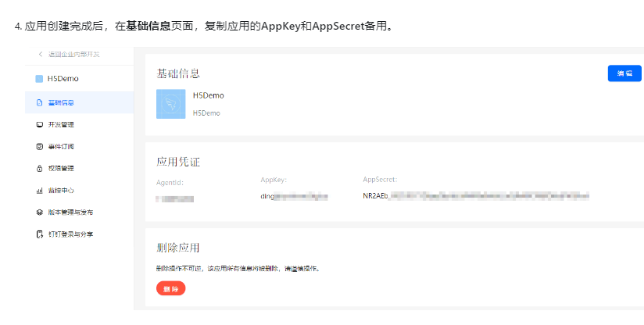
Task: Select the 删除操作不可逆 warning text
Action: (x=238, y=269)
